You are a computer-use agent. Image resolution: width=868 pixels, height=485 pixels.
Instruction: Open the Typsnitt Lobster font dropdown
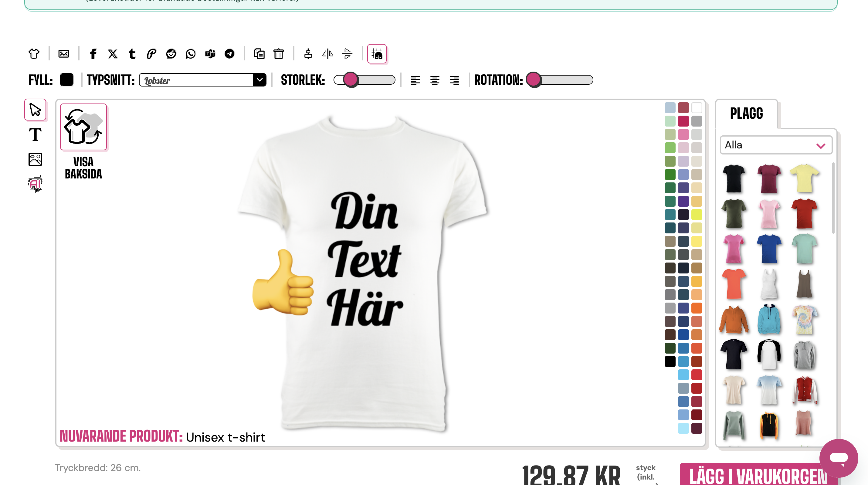click(x=202, y=80)
